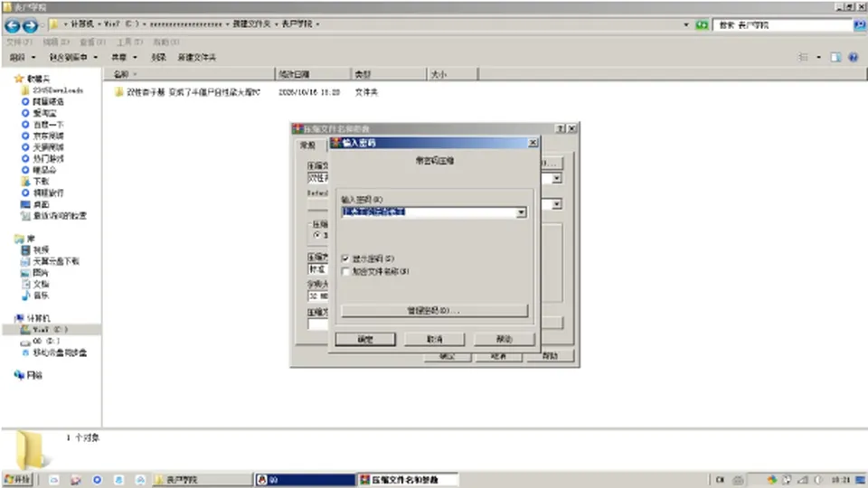Click the New folder (新建文件夹) toolbar button
Image resolution: width=868 pixels, height=488 pixels.
(x=196, y=57)
